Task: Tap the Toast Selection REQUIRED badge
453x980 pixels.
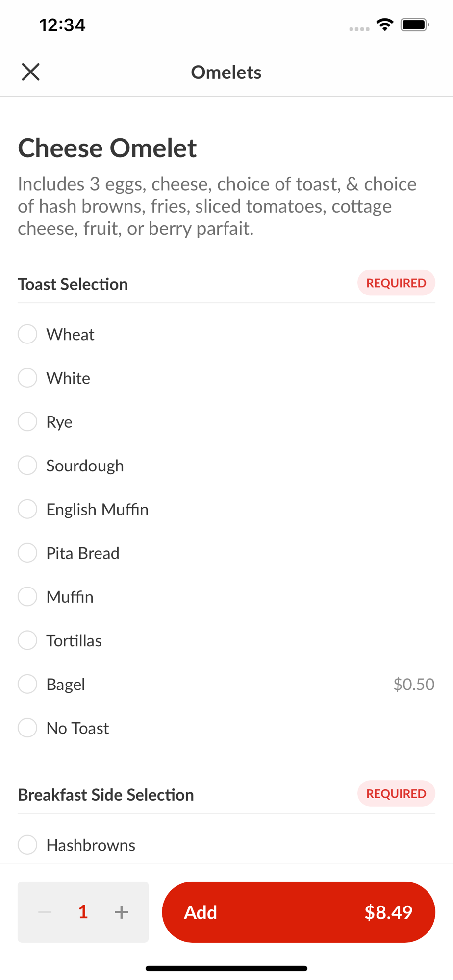Action: pyautogui.click(x=396, y=283)
